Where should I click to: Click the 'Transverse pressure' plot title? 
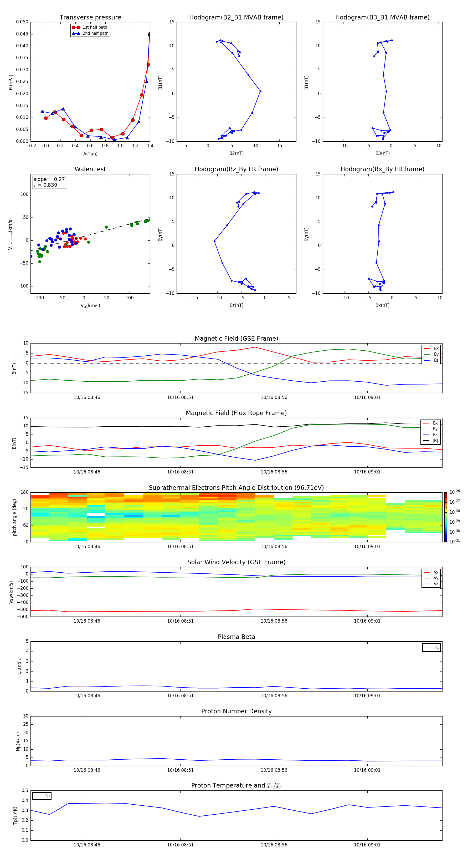click(90, 18)
